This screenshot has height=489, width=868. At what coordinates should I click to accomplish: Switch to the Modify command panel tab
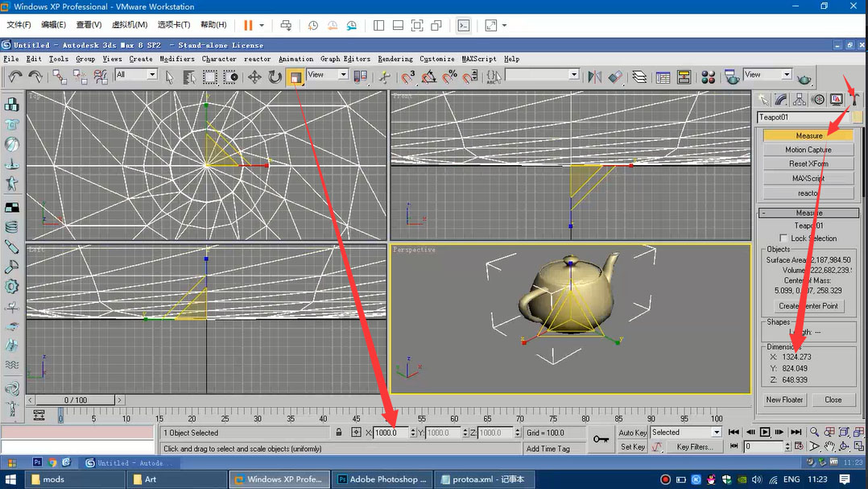(x=782, y=100)
